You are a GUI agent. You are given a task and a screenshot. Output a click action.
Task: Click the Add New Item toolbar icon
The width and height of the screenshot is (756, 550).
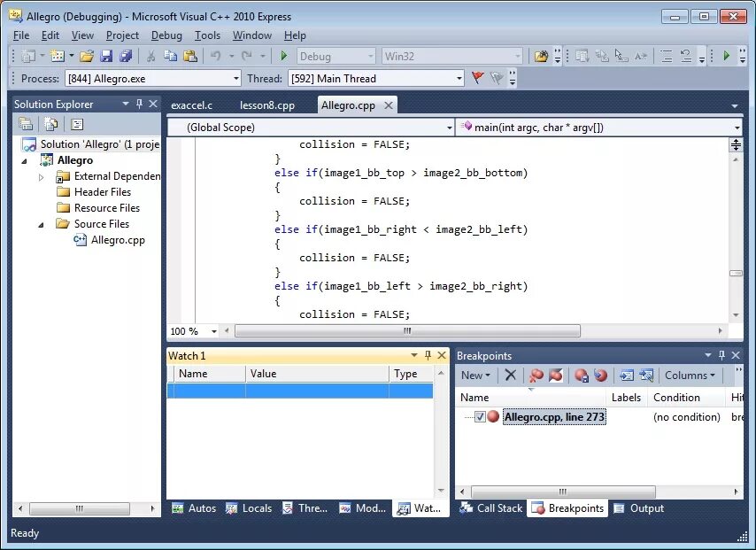58,57
